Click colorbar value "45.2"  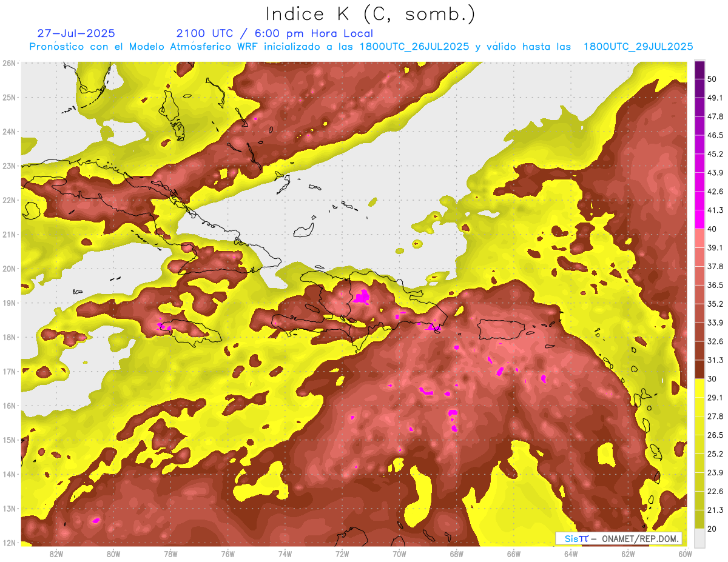(x=715, y=154)
